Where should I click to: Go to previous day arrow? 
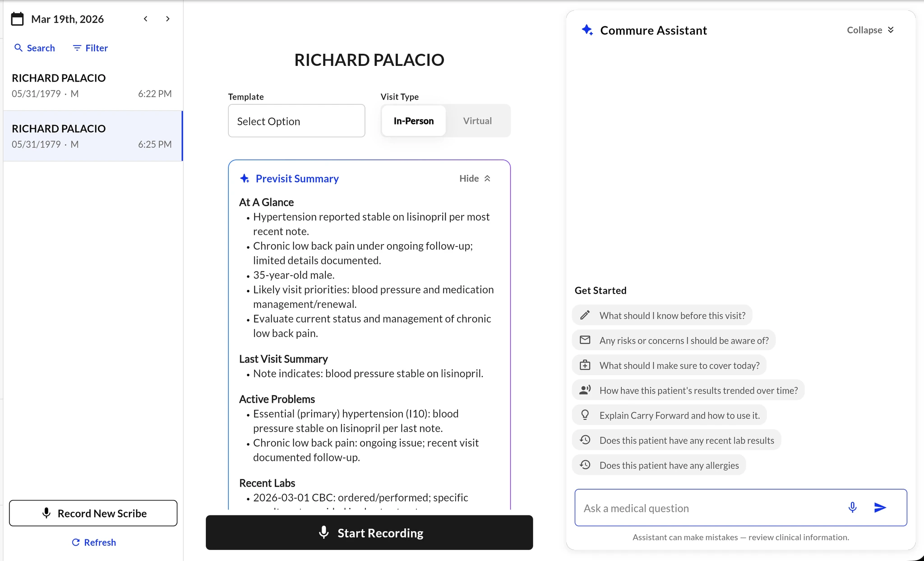point(146,19)
